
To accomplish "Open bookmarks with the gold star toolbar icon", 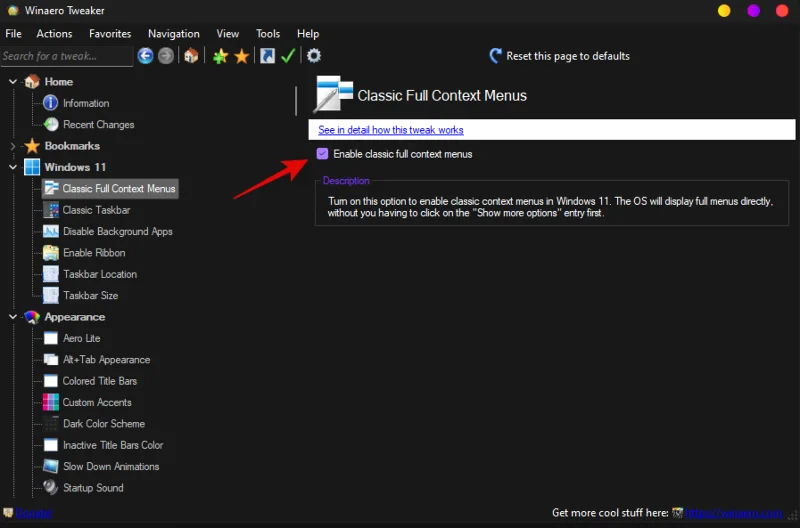I will 241,56.
